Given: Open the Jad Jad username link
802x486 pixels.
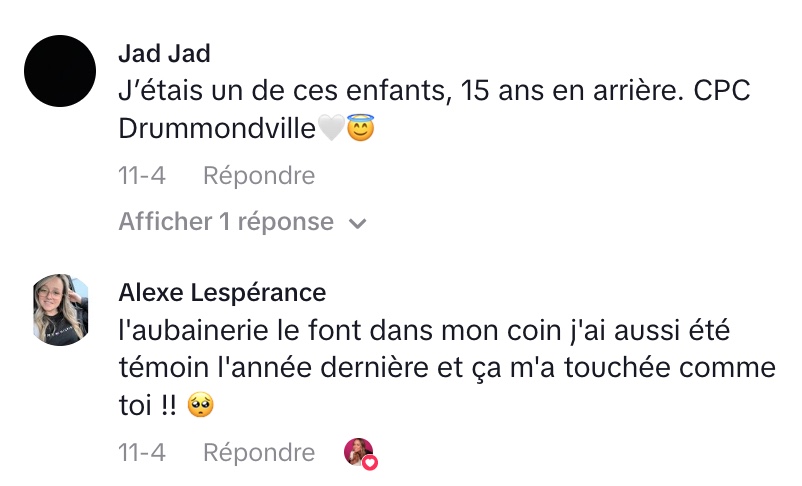Looking at the screenshot, I should pyautogui.click(x=164, y=53).
